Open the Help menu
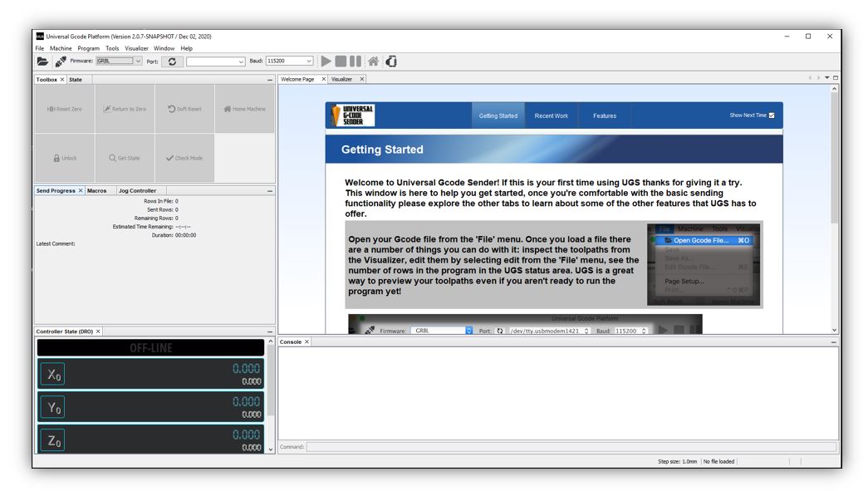Screen dimensions: 868x491 [187, 49]
